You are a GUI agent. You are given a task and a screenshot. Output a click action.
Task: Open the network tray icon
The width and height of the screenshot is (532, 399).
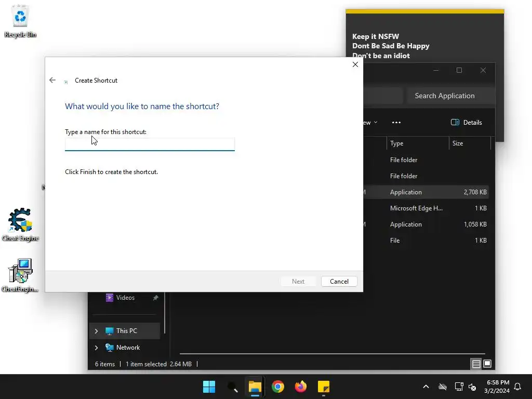[x=459, y=387]
